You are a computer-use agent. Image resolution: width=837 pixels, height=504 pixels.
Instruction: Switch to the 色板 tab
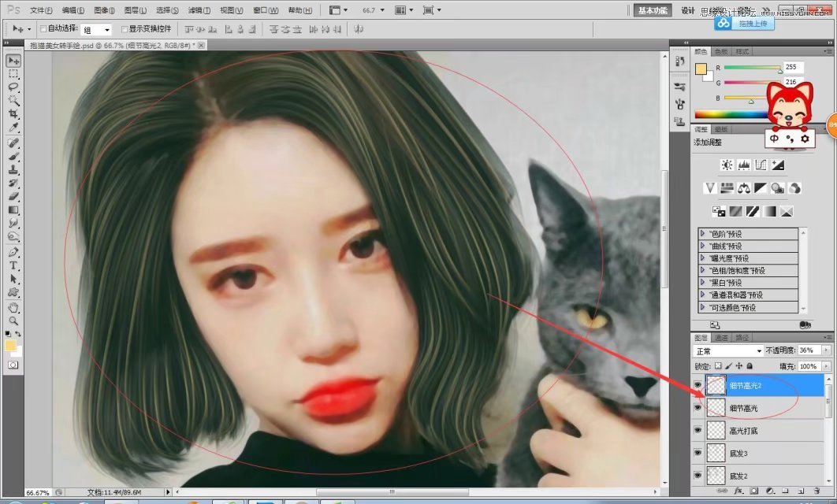[721, 52]
